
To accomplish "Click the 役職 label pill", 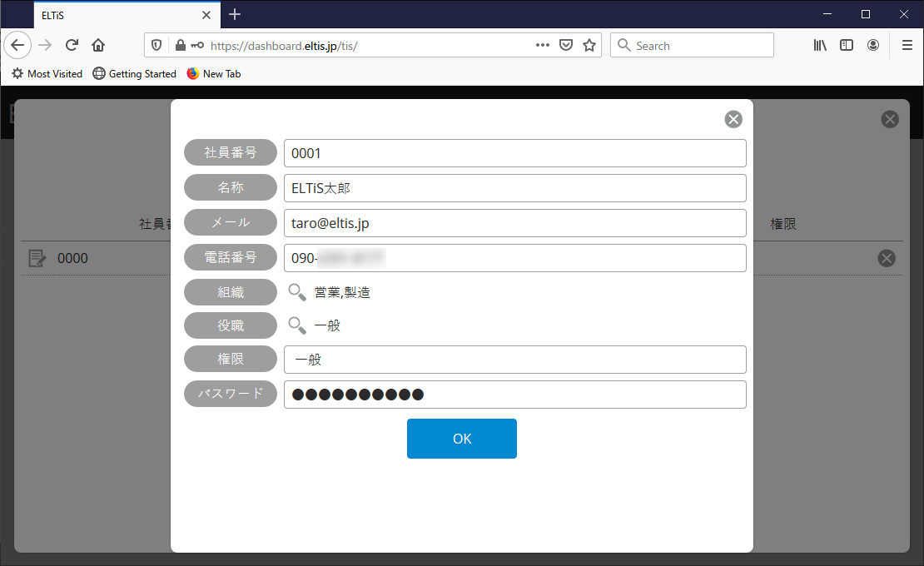I will (x=231, y=325).
